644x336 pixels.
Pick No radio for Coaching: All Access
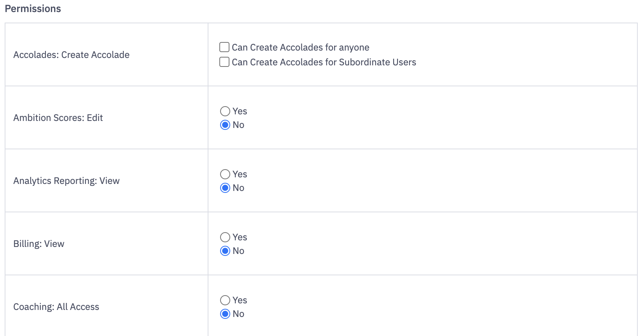pos(225,314)
